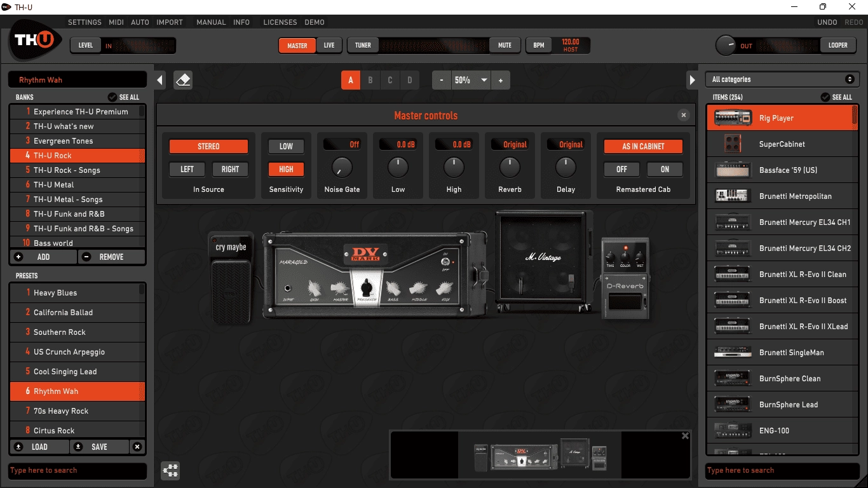Click the MUTE button

point(505,45)
